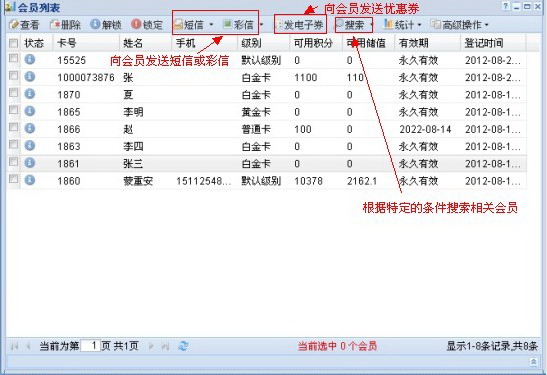
Task: Click the 10378 points cell
Action: [308, 181]
